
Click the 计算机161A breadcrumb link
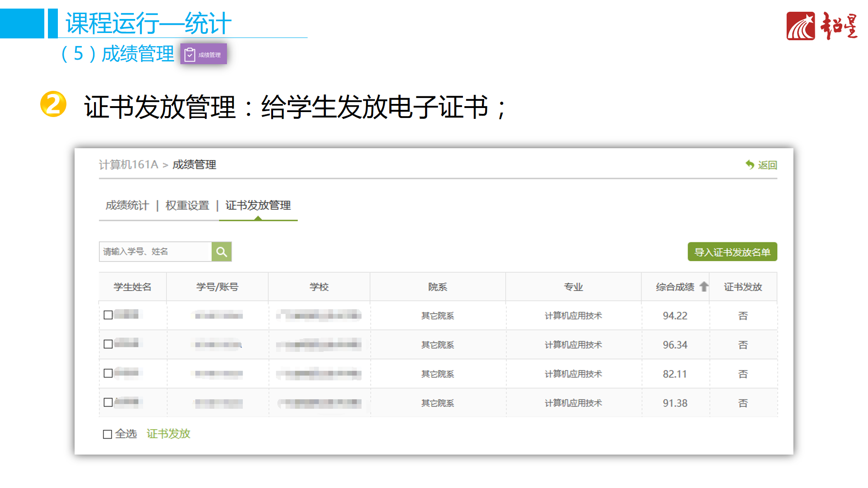(128, 165)
